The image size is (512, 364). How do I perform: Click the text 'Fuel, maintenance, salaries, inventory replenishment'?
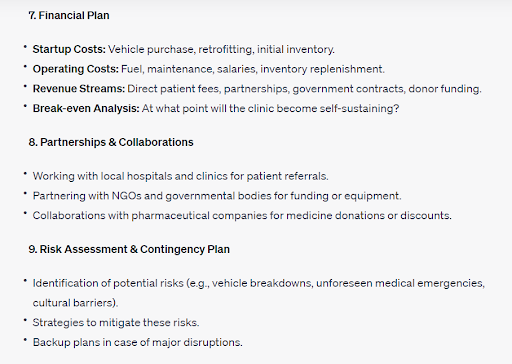pos(253,69)
